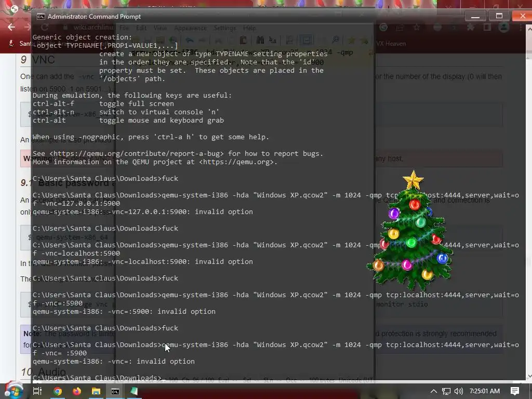Reload the Chrome page behind Command Prompt
Screen dimensions: 532x399
pos(45,27)
